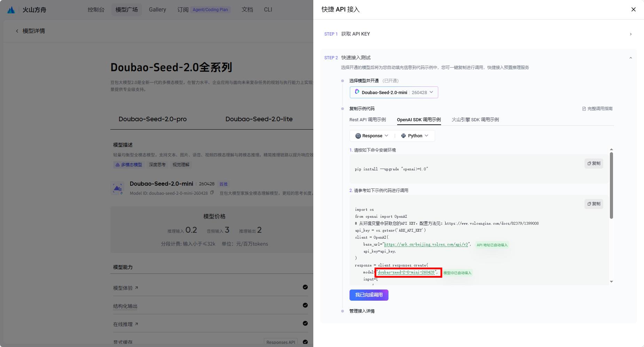Select the Doubao-Seed-2.0-pro model tab
This screenshot has height=347, width=644.
pyautogui.click(x=152, y=119)
